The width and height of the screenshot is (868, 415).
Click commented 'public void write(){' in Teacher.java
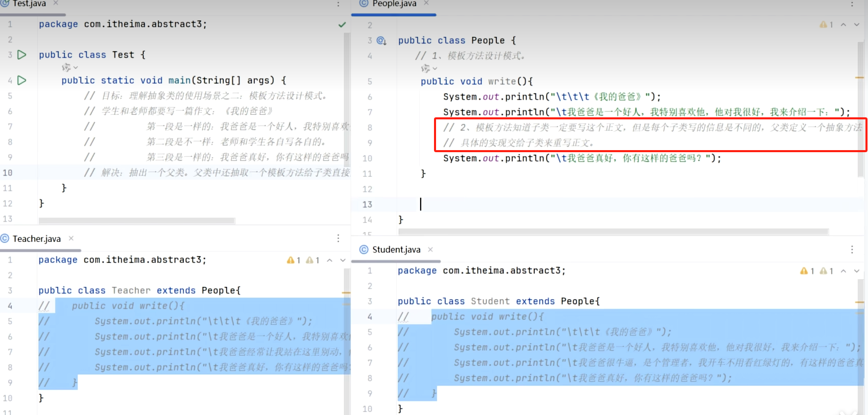click(128, 306)
